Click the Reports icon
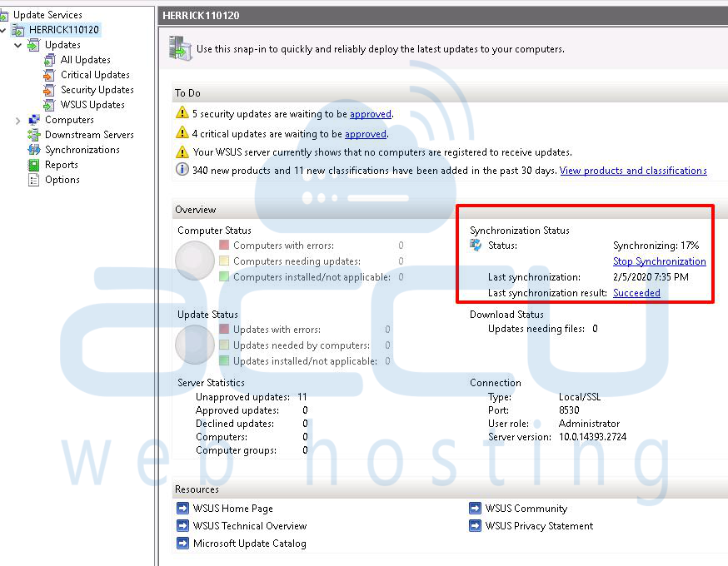 tap(33, 165)
